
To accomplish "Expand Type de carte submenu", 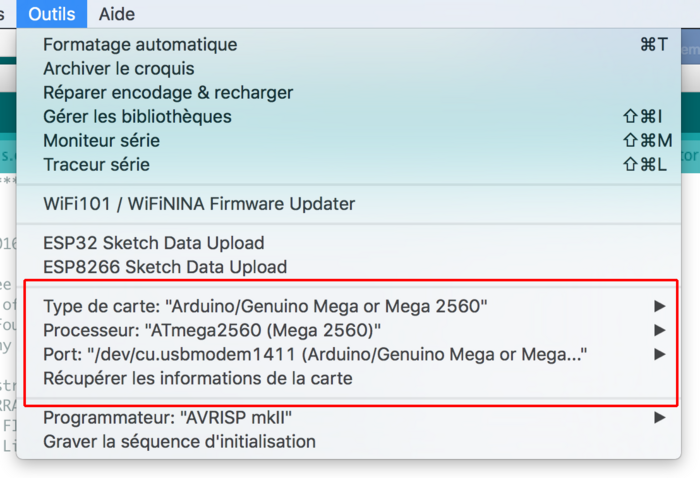I will coord(349,307).
